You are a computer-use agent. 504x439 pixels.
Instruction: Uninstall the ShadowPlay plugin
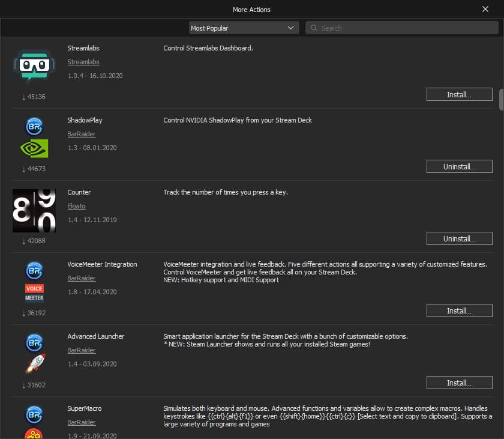(x=460, y=166)
